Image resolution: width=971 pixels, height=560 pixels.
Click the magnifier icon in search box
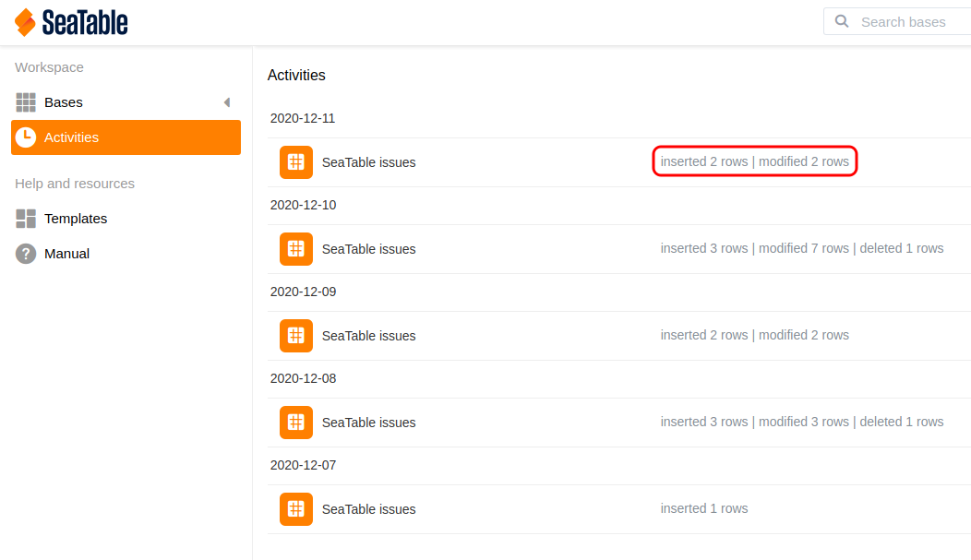841,21
